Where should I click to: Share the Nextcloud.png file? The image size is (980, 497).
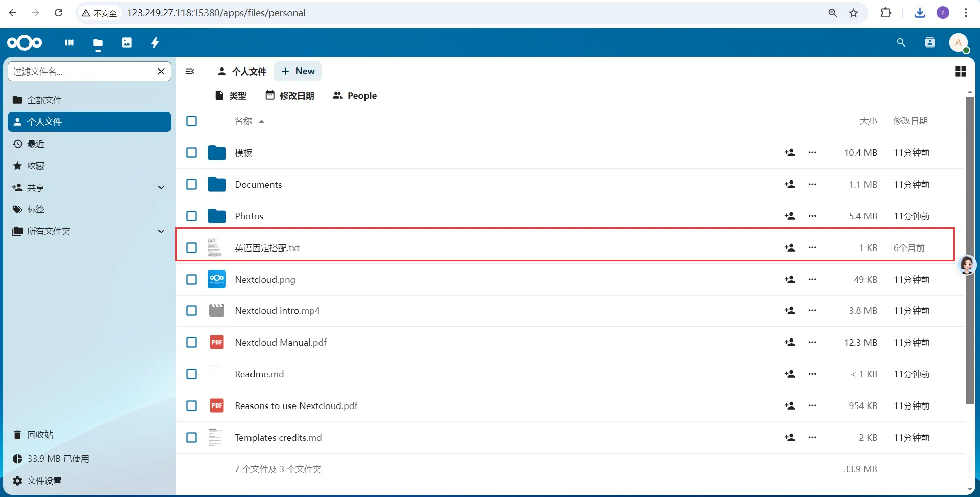point(790,279)
